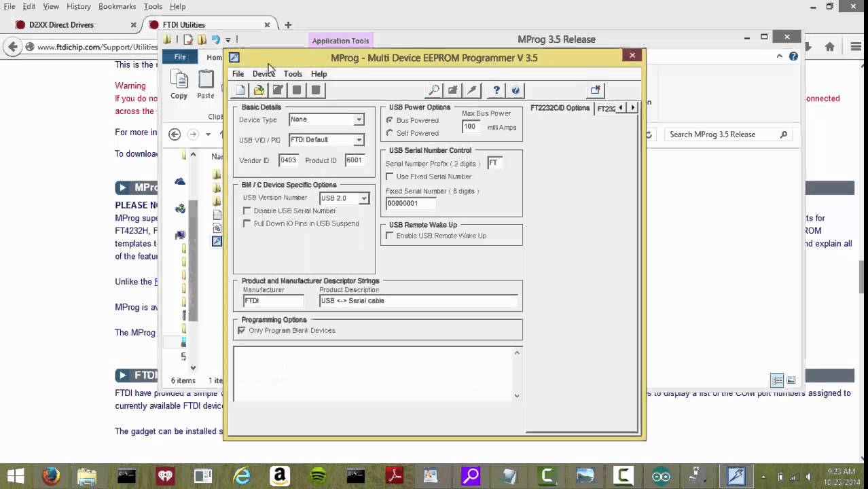The height and width of the screenshot is (489, 868).
Task: Click the Vendor ID field
Action: 288,160
